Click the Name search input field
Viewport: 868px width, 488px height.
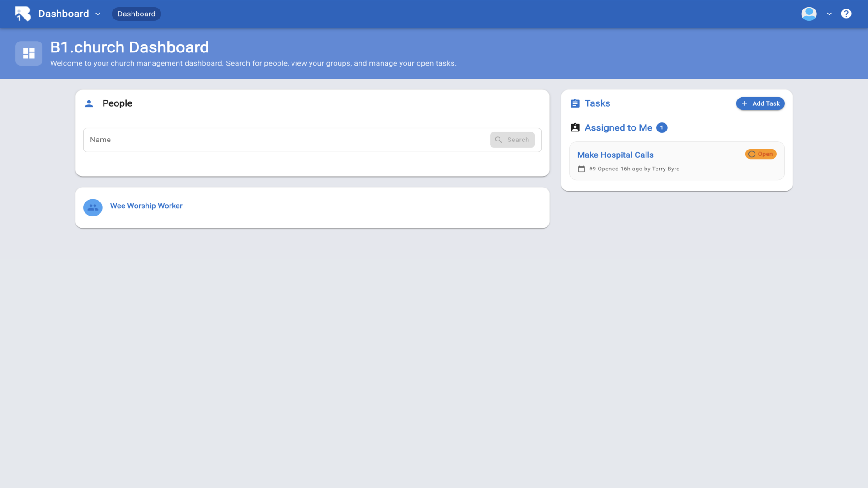pos(285,140)
